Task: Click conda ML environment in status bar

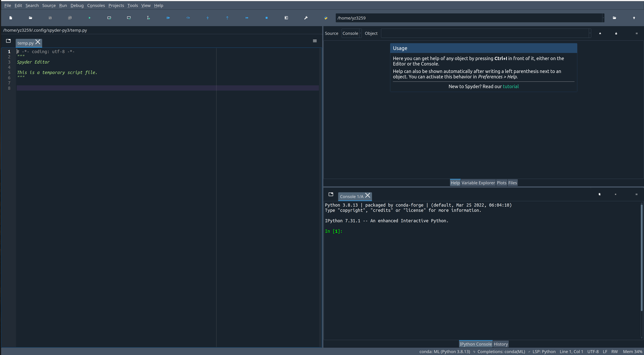Action: pos(444,352)
